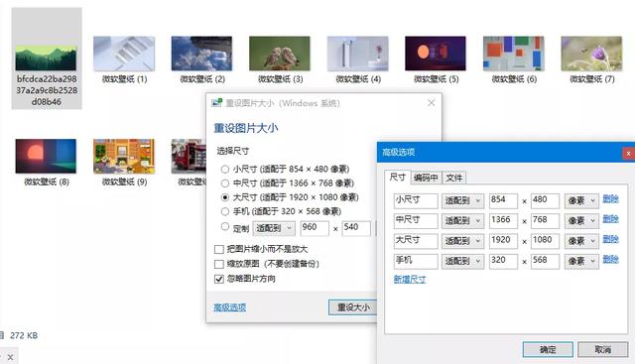Click the height field showing 568
The height and width of the screenshot is (364, 635).
point(545,261)
